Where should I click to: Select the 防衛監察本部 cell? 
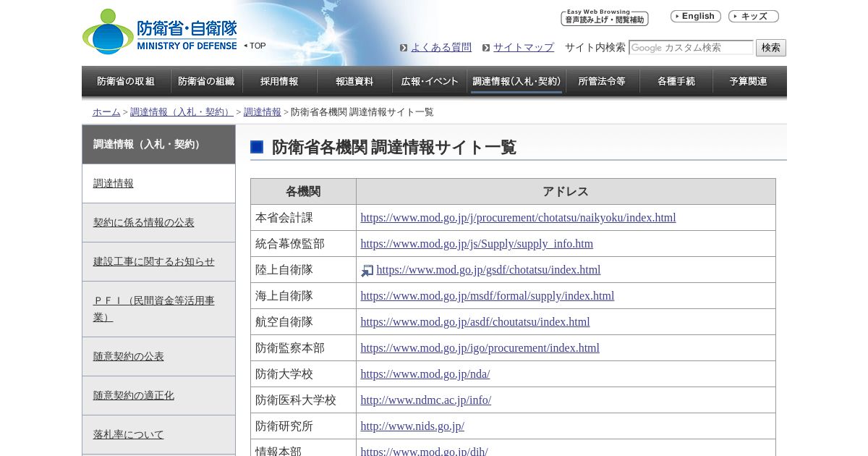(x=303, y=348)
